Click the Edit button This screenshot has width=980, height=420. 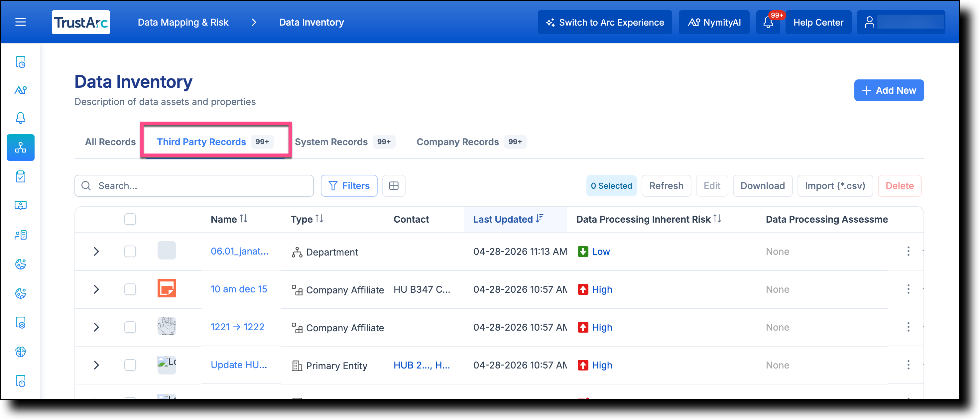(712, 186)
